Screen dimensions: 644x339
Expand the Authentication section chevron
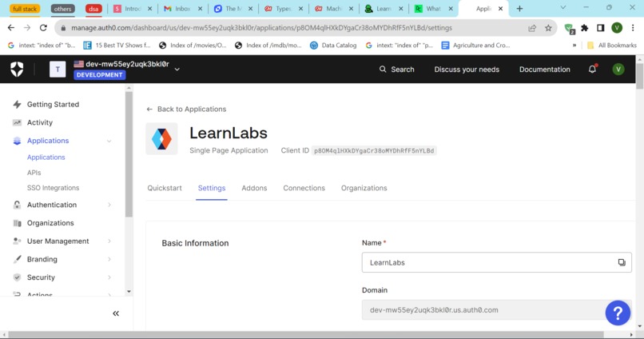click(109, 205)
